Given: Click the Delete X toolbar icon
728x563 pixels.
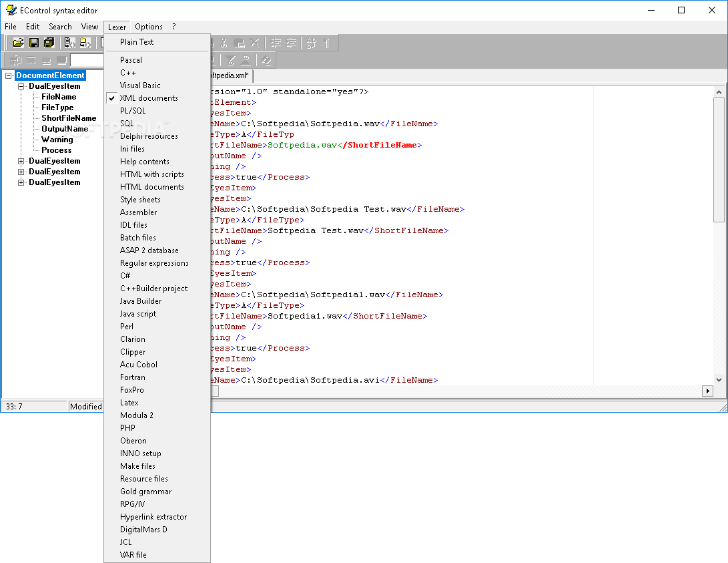Looking at the screenshot, I should (x=254, y=43).
